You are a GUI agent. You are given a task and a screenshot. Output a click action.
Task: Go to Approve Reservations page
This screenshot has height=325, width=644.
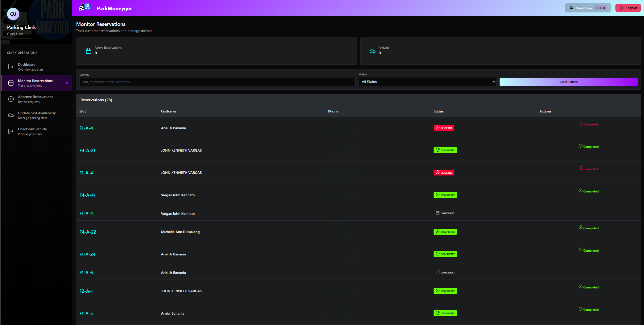tap(37, 99)
